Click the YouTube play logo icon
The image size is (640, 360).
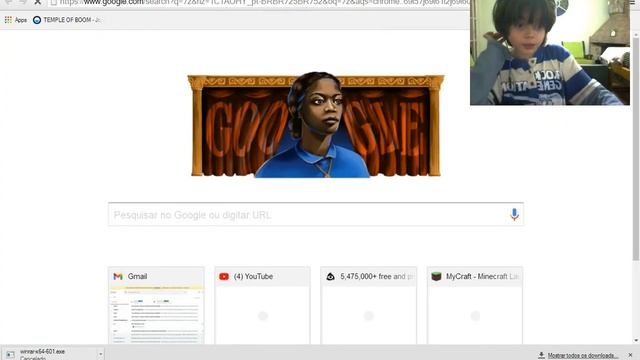tap(224, 276)
